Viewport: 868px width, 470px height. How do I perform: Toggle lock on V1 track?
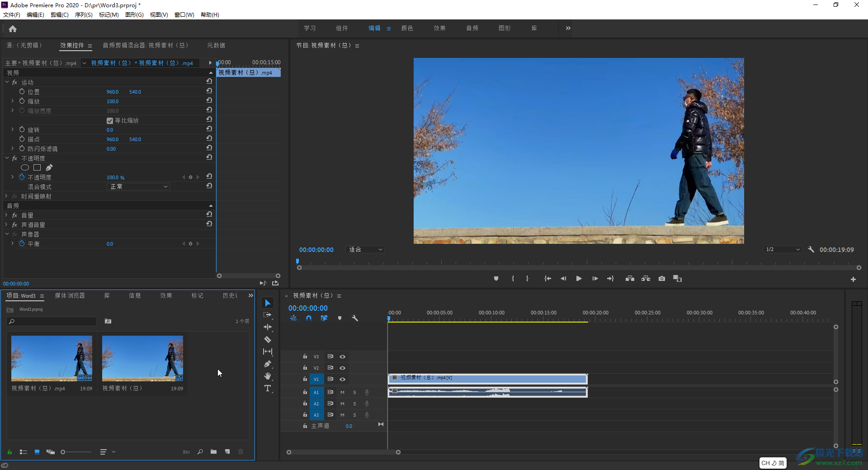305,379
